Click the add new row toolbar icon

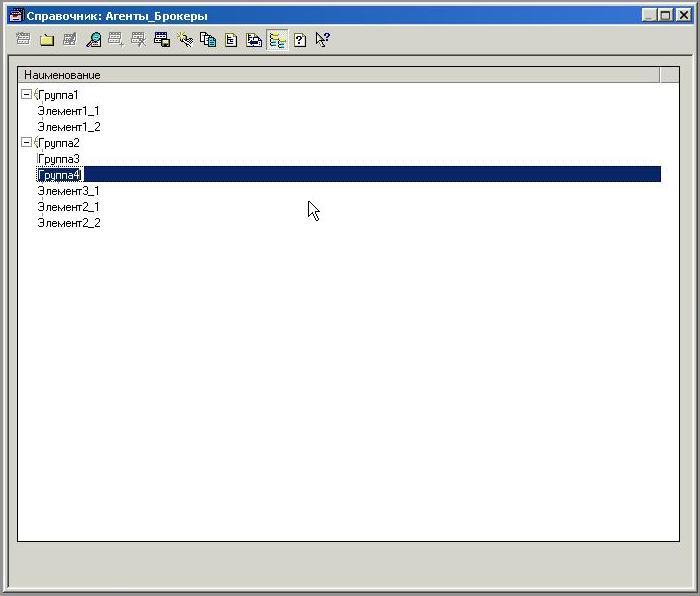tap(23, 40)
